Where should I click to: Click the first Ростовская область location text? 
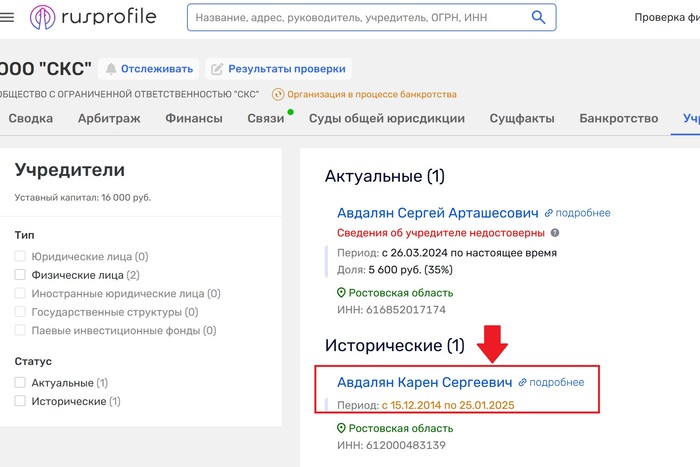(400, 293)
